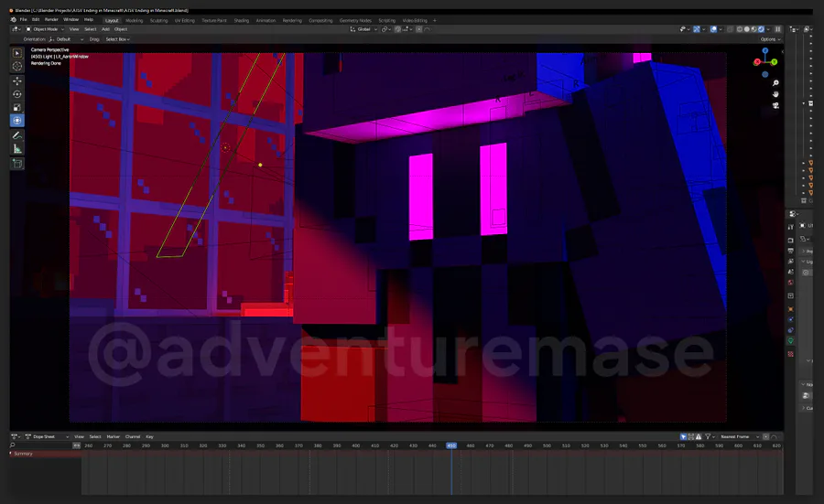Click the Move view hand icon
This screenshot has width=824, height=504.
[775, 94]
